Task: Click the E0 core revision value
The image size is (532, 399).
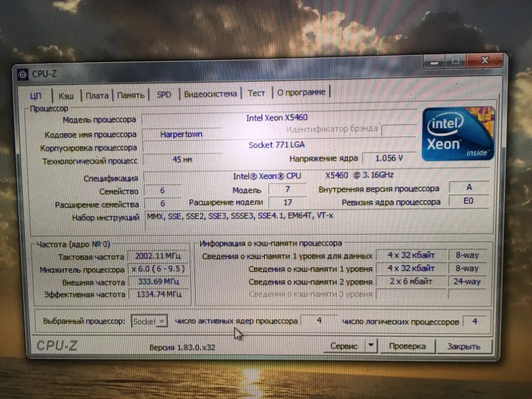Action: coord(468,201)
